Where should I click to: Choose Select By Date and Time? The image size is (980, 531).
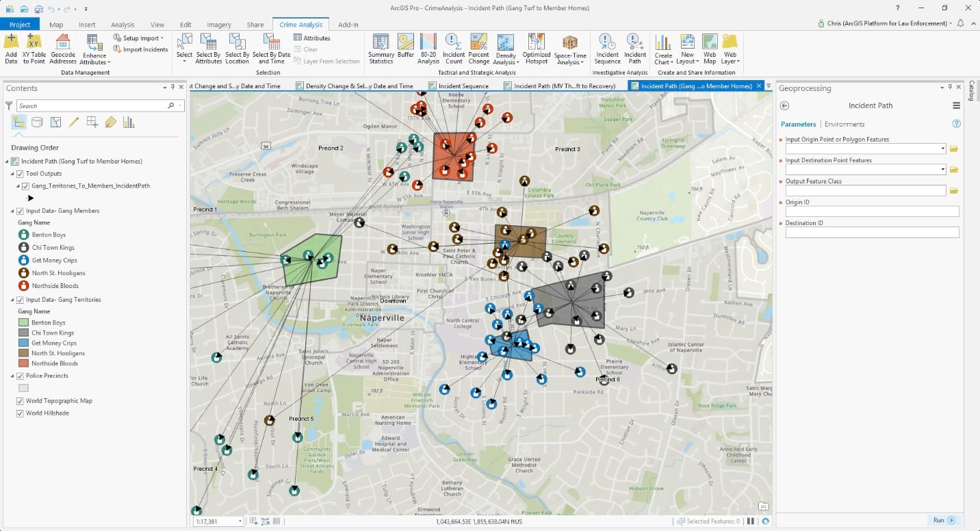pyautogui.click(x=272, y=49)
